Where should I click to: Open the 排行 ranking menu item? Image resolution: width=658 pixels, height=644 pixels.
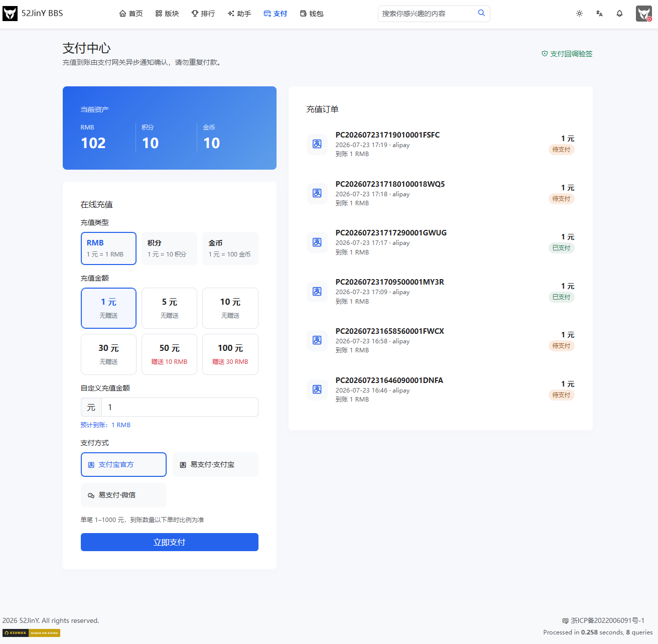click(x=203, y=14)
